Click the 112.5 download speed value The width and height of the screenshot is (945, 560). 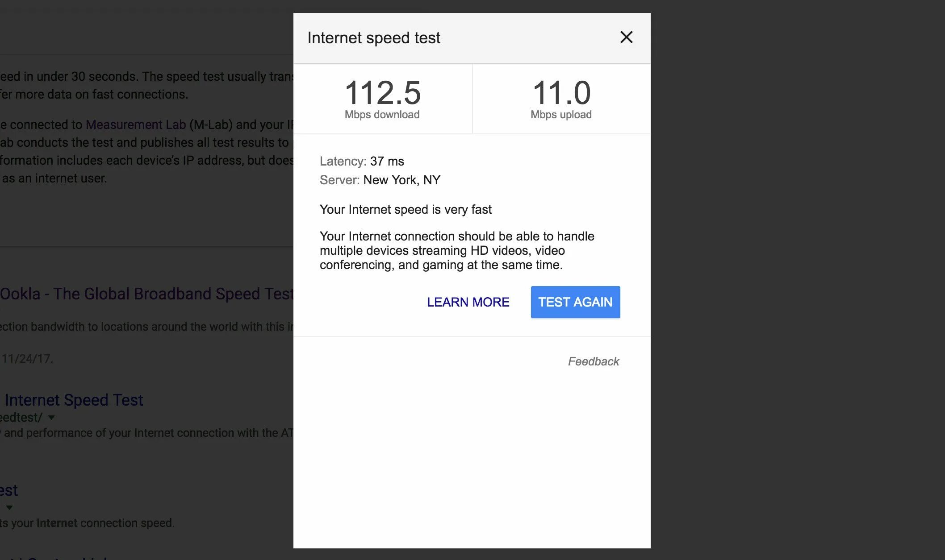coord(382,93)
